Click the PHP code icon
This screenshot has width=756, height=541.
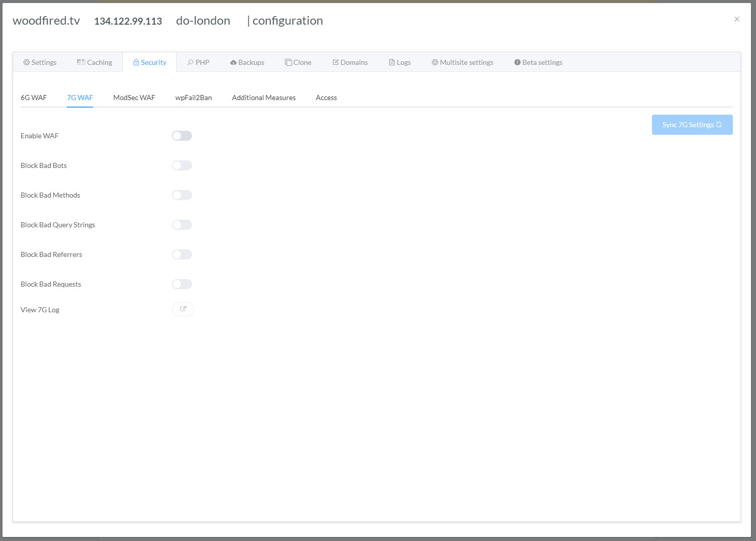[x=190, y=62]
